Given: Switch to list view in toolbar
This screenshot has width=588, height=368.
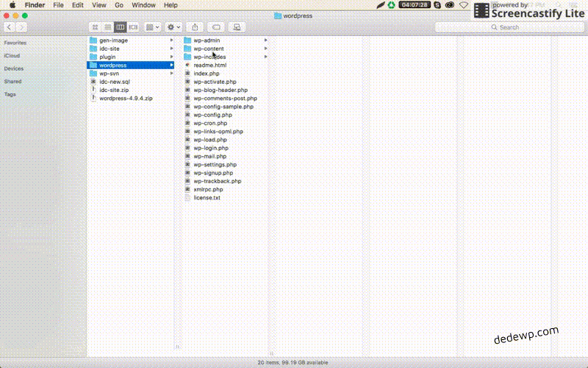Looking at the screenshot, I should [x=108, y=27].
